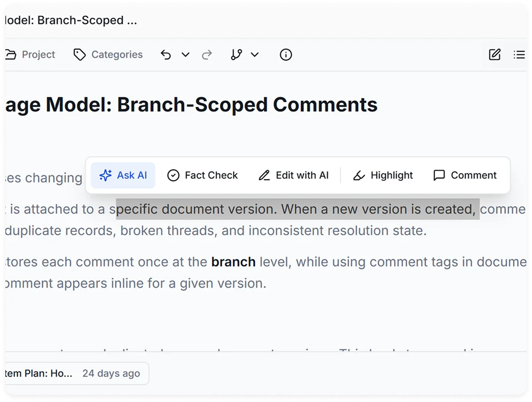Click text 'appears inline for a given version.'
532x402 pixels.
click(161, 284)
